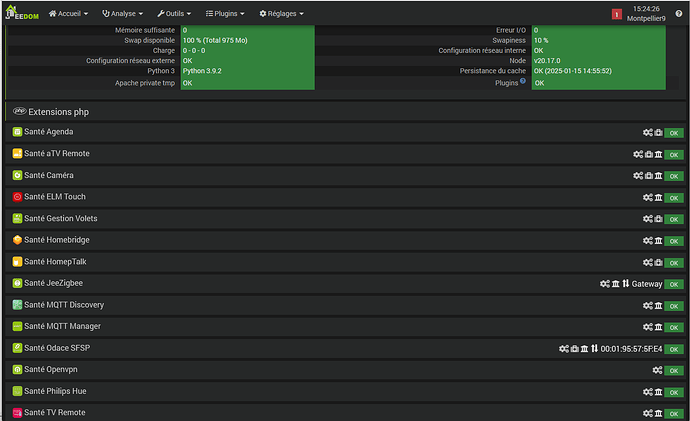Click the Swapiness 10 % value cell
The height and width of the screenshot is (421, 690).
click(x=598, y=40)
